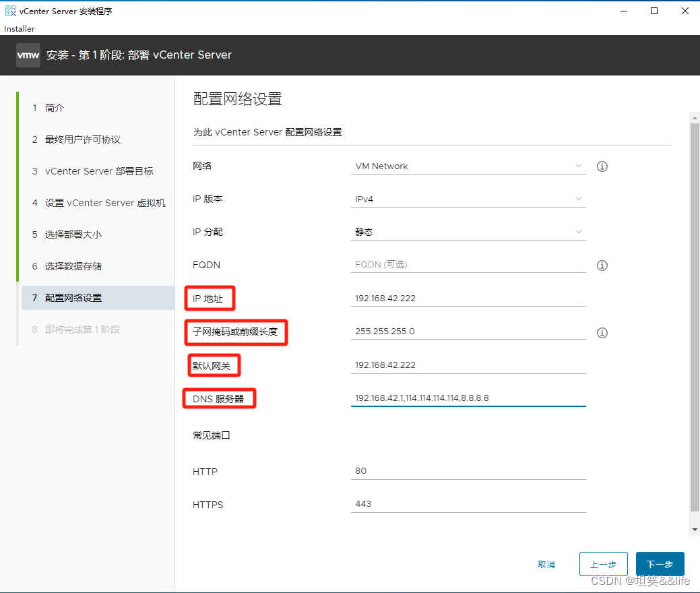Click the 常见端口 section label

point(212,435)
